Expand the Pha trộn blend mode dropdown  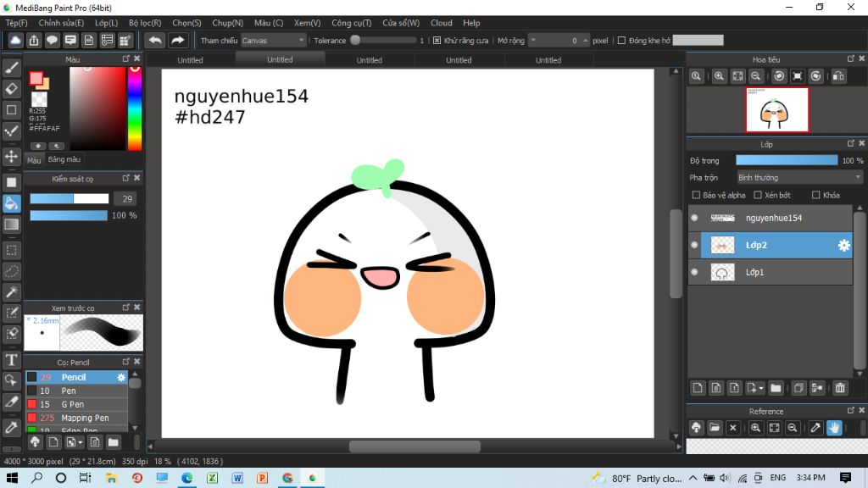tap(798, 178)
